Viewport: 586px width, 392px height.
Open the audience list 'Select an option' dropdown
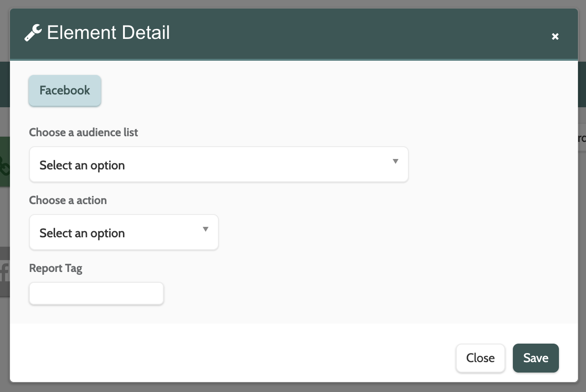point(218,165)
